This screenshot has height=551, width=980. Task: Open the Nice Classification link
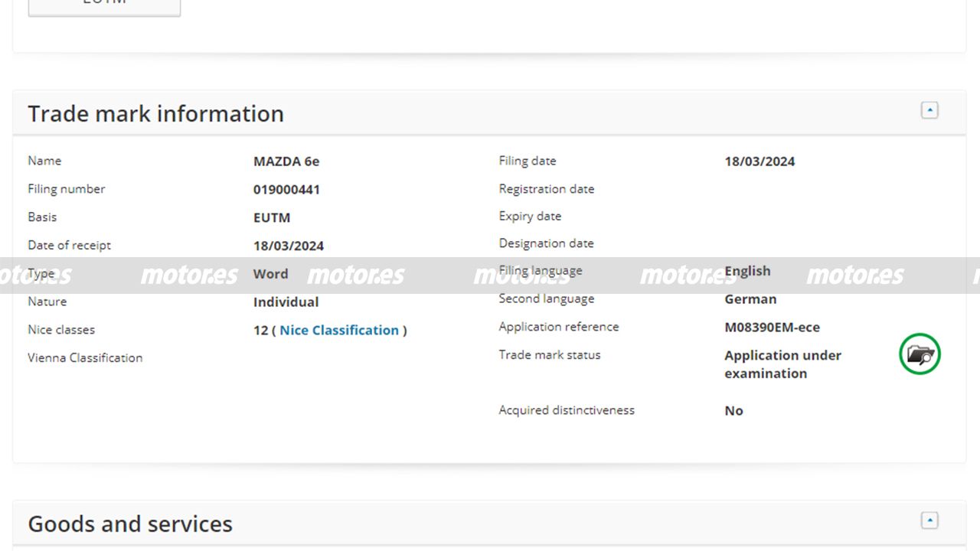point(339,330)
